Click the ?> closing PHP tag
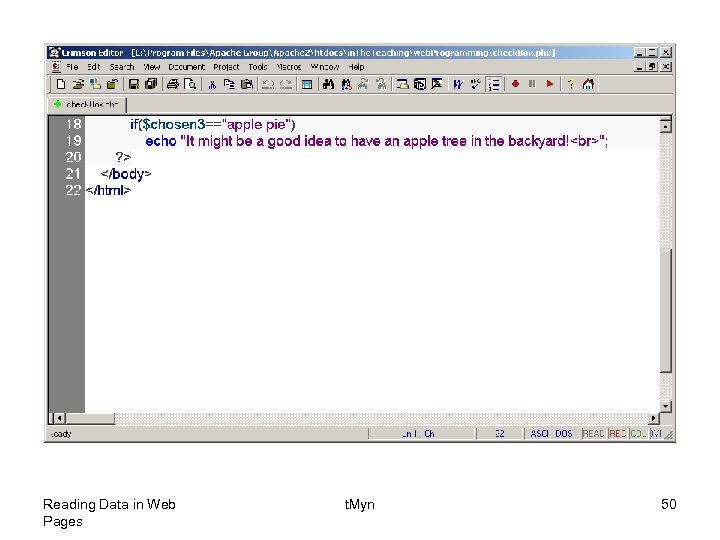 123,158
